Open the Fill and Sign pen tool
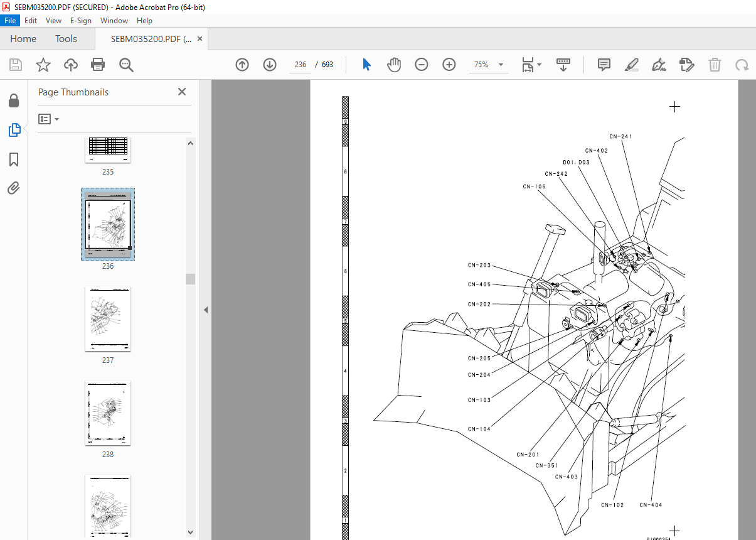 [659, 65]
